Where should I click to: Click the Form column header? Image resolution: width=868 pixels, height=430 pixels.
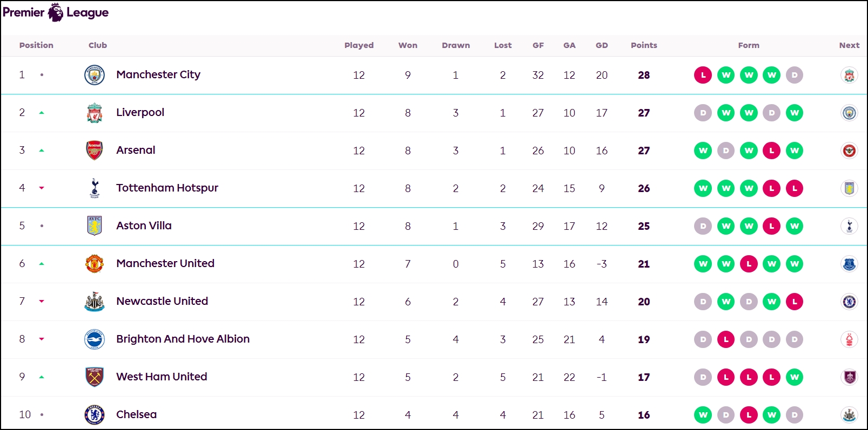(x=749, y=45)
